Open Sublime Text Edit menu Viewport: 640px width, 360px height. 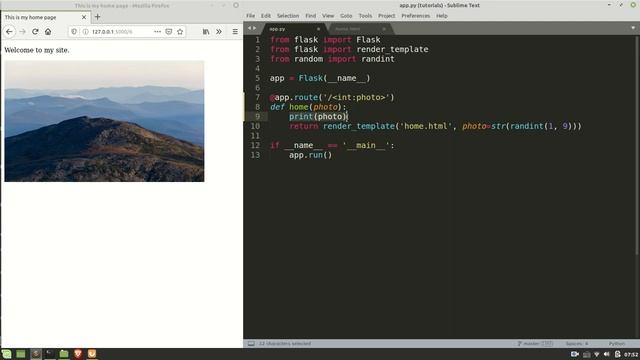point(266,16)
